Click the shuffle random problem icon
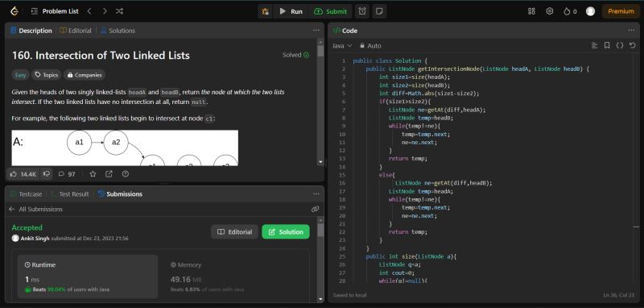This screenshot has width=644, height=308. (119, 11)
